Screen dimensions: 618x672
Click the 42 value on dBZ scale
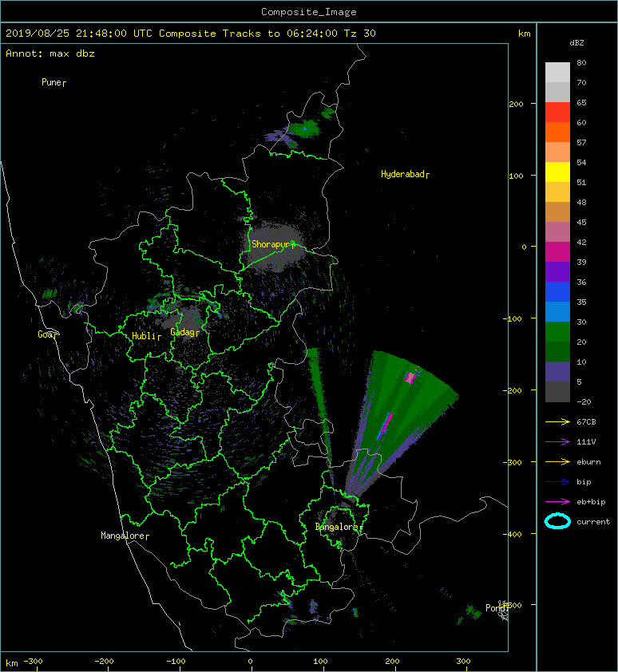click(581, 242)
